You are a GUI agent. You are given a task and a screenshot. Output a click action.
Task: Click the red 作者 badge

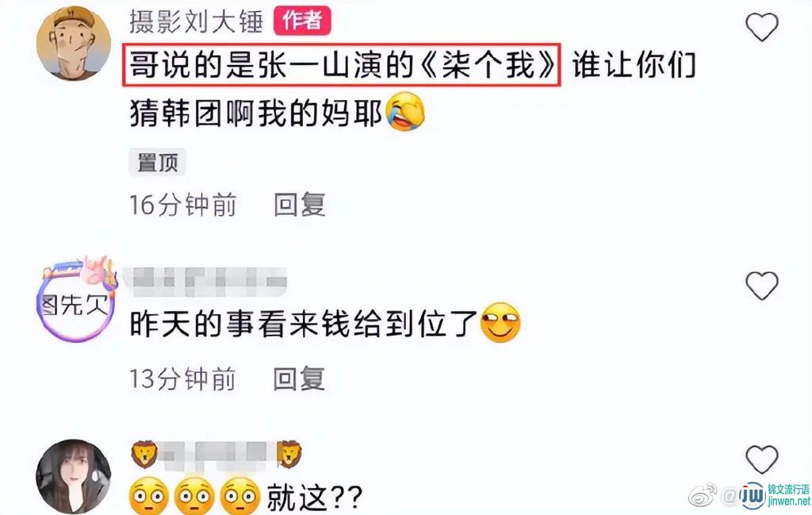click(302, 21)
